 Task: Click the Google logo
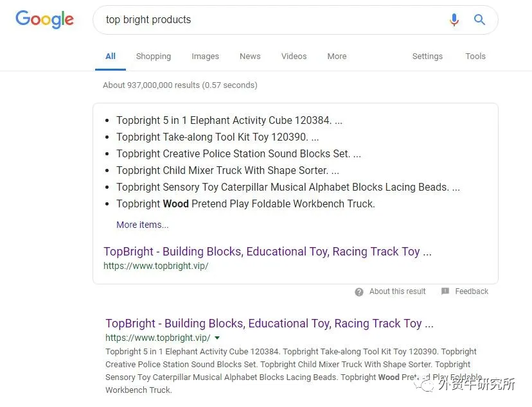click(44, 19)
